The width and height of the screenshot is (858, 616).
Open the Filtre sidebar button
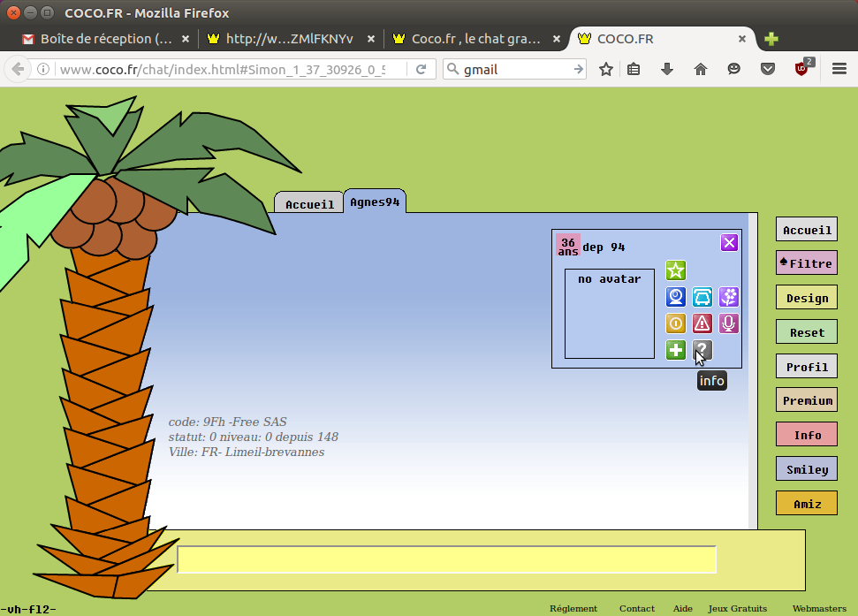[807, 263]
